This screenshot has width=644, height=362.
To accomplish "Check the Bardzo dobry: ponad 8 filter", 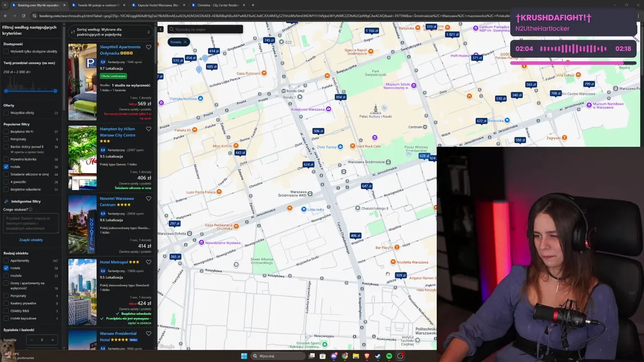I will 6,147.
